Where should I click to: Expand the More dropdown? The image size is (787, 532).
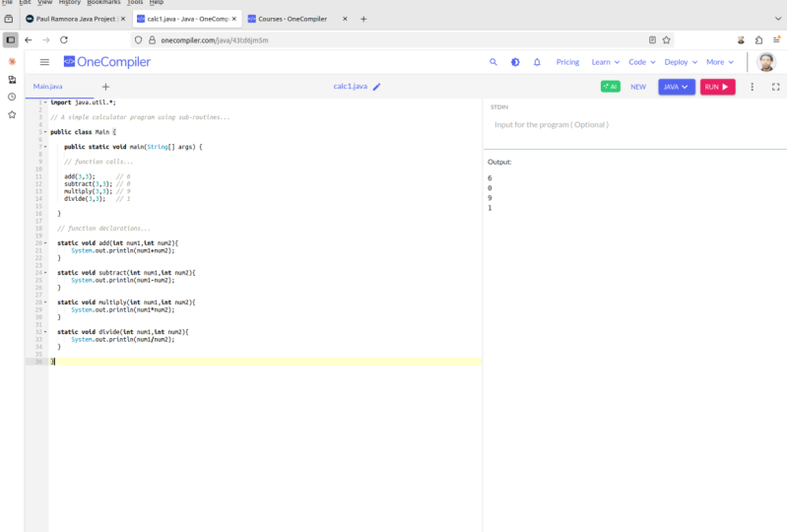pyautogui.click(x=720, y=62)
